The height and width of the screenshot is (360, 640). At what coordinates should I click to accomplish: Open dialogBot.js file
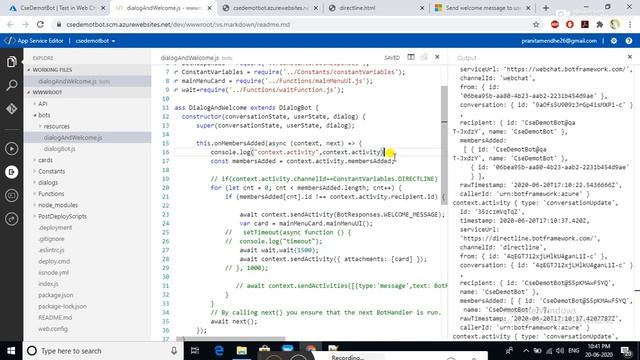pos(60,149)
